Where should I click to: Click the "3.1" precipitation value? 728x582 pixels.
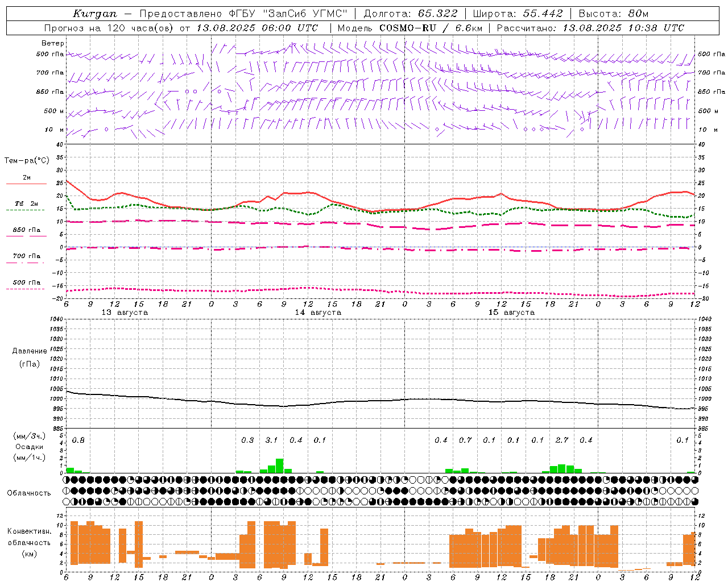(272, 440)
